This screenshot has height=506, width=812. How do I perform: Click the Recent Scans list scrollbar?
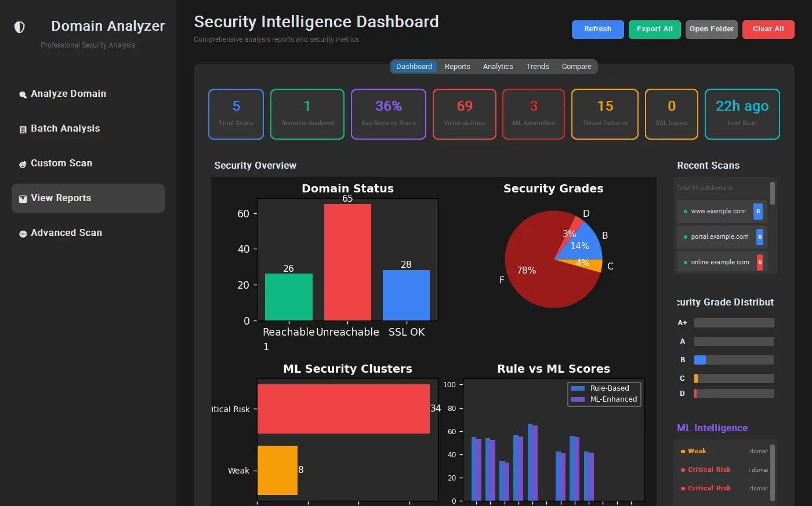pos(773,193)
